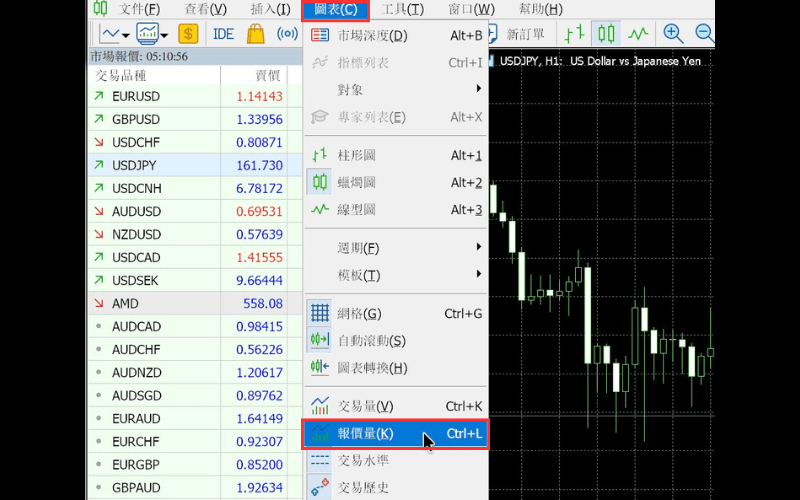
Task: Click the 賣價 column header
Action: click(254, 76)
